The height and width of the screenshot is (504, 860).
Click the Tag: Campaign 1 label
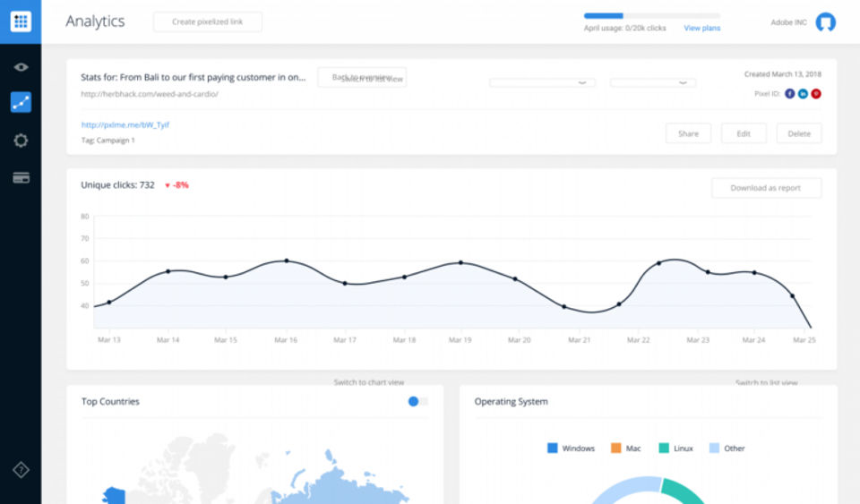[x=108, y=141]
